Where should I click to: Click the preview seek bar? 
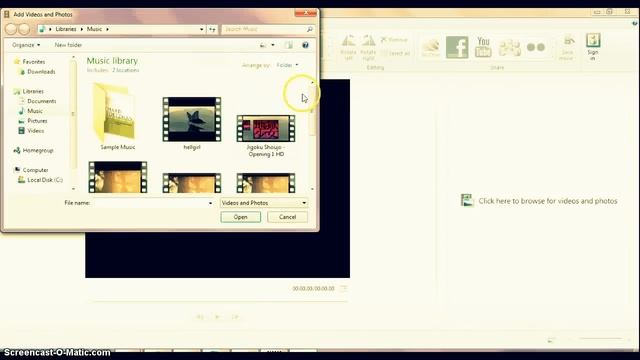[x=220, y=302]
